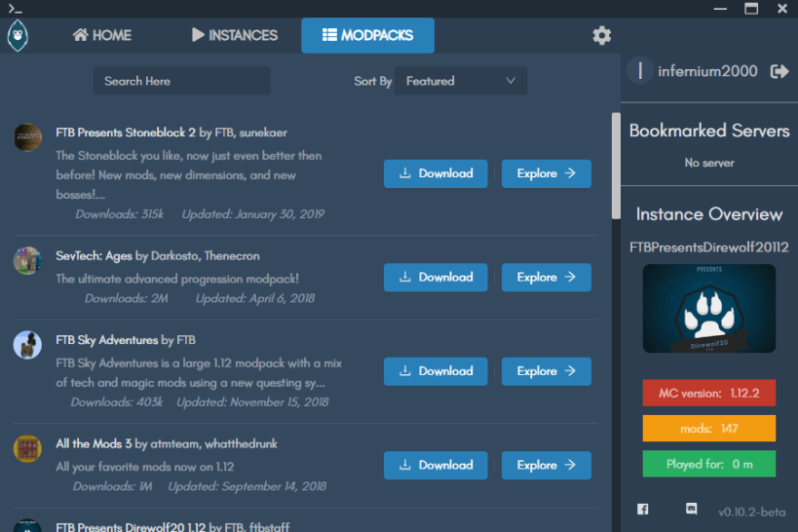Screen dimensions: 798x532
Task: Click the orange mods 147 badge
Action: (x=709, y=429)
